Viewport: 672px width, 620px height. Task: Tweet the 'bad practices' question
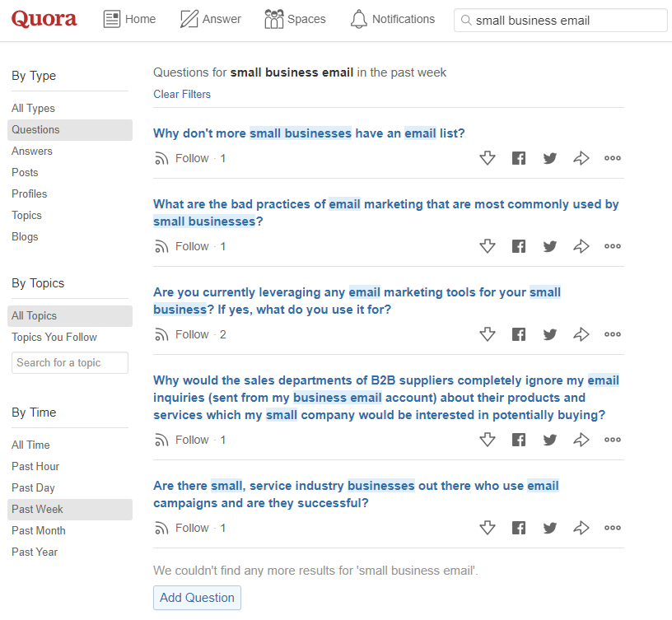click(550, 246)
